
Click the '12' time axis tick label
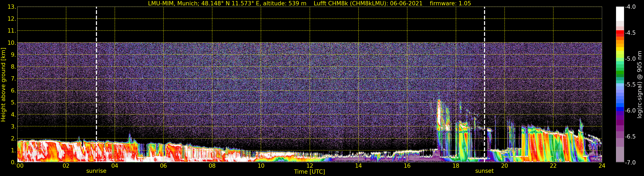click(310, 166)
